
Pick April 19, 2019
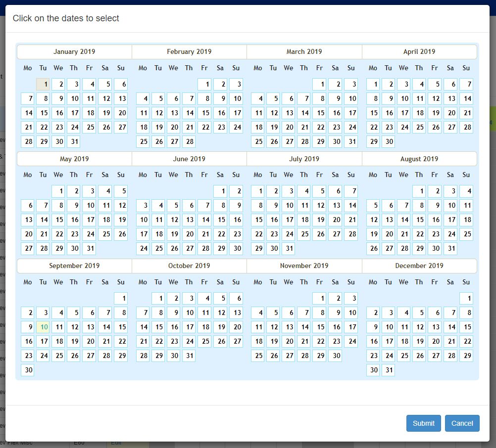[435, 113]
